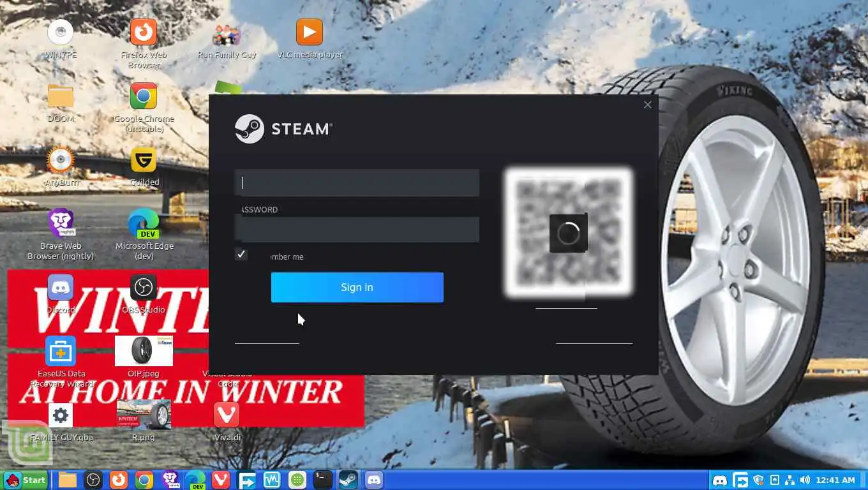The image size is (868, 490).
Task: Open Brave Web Browser (nightly) desktop icon
Action: click(61, 235)
